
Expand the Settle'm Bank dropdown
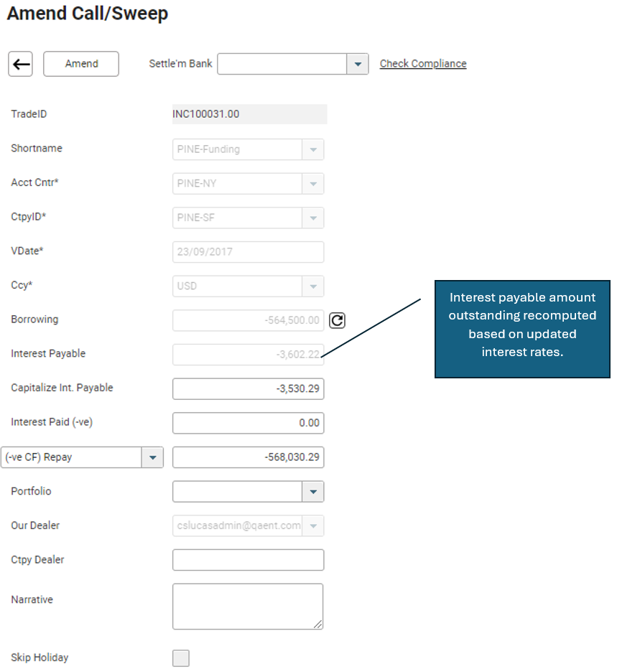tap(358, 64)
